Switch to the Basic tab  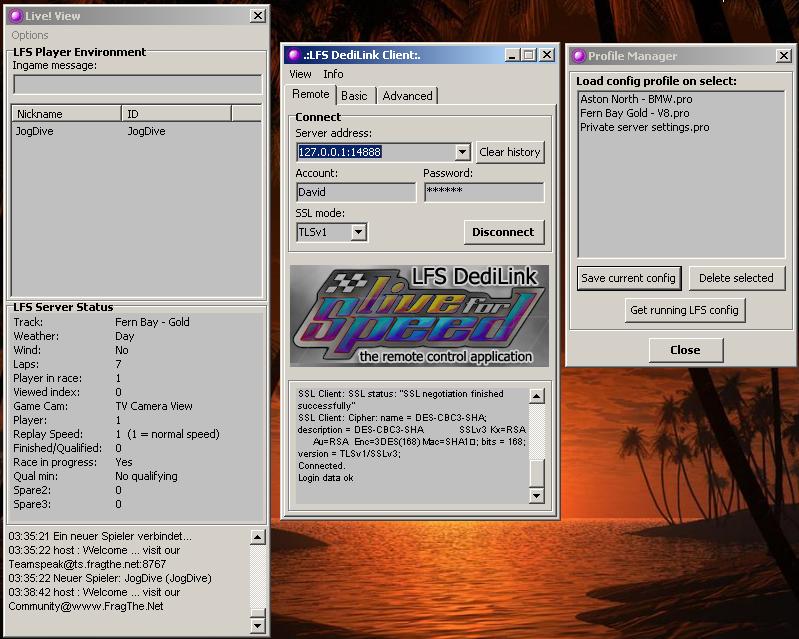tap(354, 96)
